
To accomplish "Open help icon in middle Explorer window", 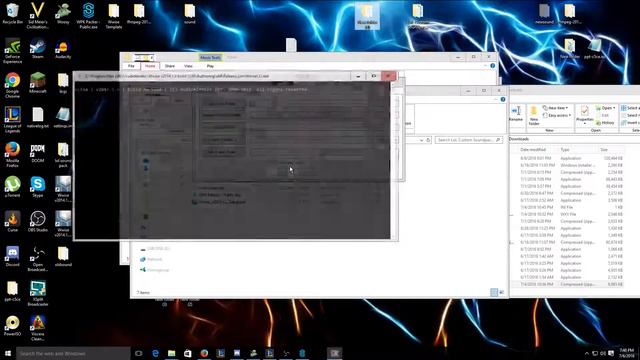I will pyautogui.click(x=503, y=100).
